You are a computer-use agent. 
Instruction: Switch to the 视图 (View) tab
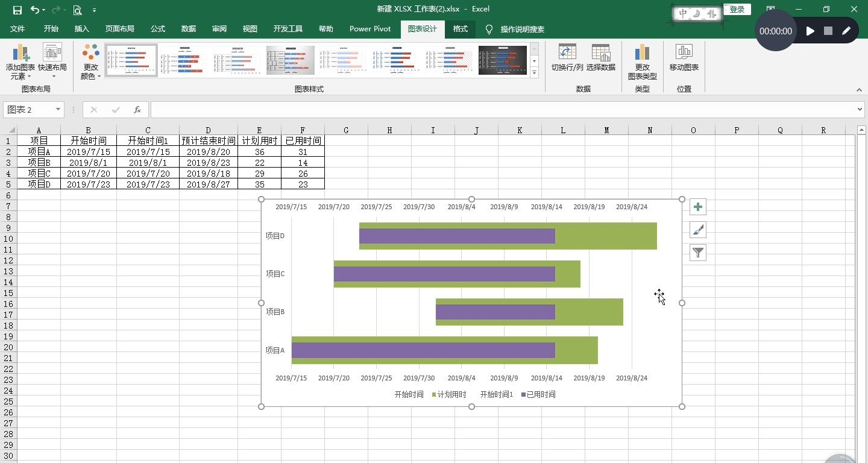click(x=250, y=29)
